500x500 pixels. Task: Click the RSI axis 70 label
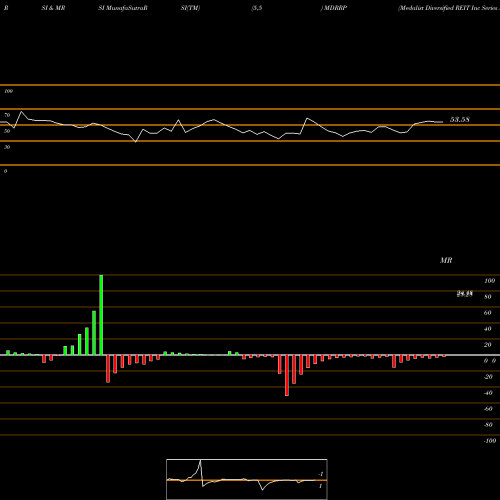coord(7,115)
